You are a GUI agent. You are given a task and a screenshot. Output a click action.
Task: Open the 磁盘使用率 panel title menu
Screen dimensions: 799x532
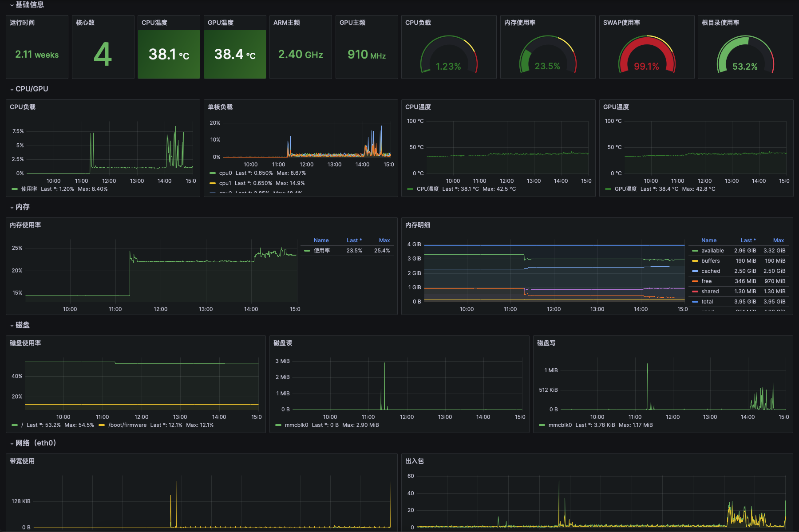tap(25, 343)
